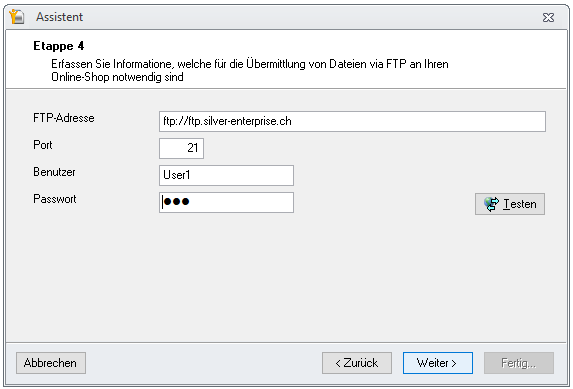Click the Port label text
The width and height of the screenshot is (573, 389).
(43, 145)
